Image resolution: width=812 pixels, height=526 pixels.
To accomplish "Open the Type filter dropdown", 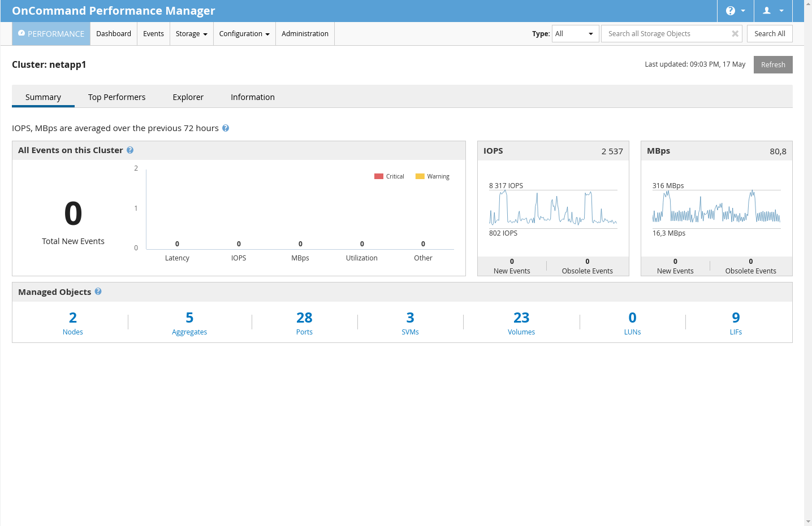I will tap(575, 34).
